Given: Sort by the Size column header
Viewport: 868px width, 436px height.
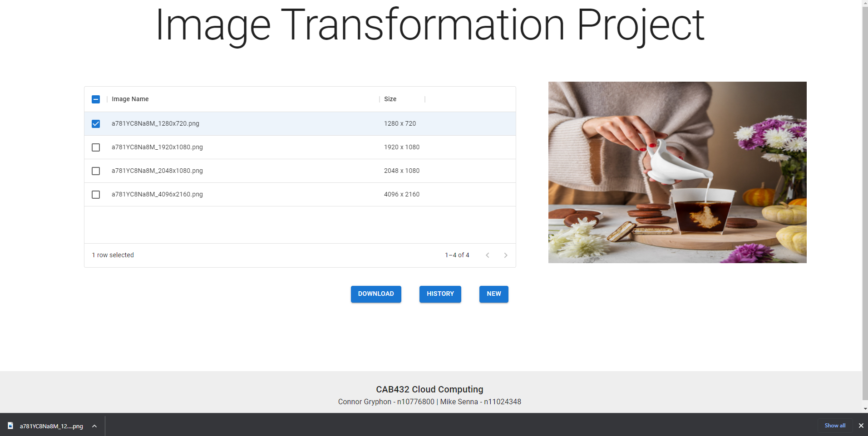Looking at the screenshot, I should point(390,99).
